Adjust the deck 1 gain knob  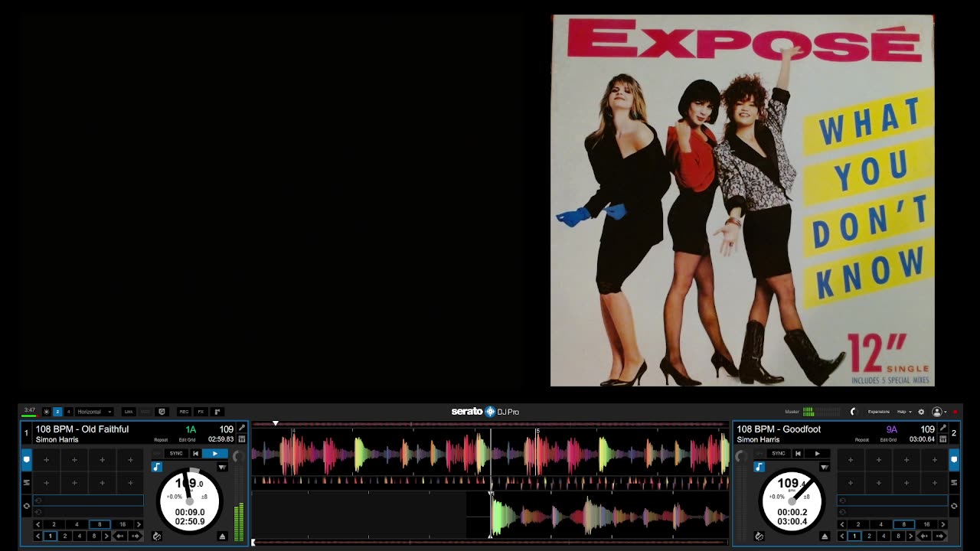[239, 456]
